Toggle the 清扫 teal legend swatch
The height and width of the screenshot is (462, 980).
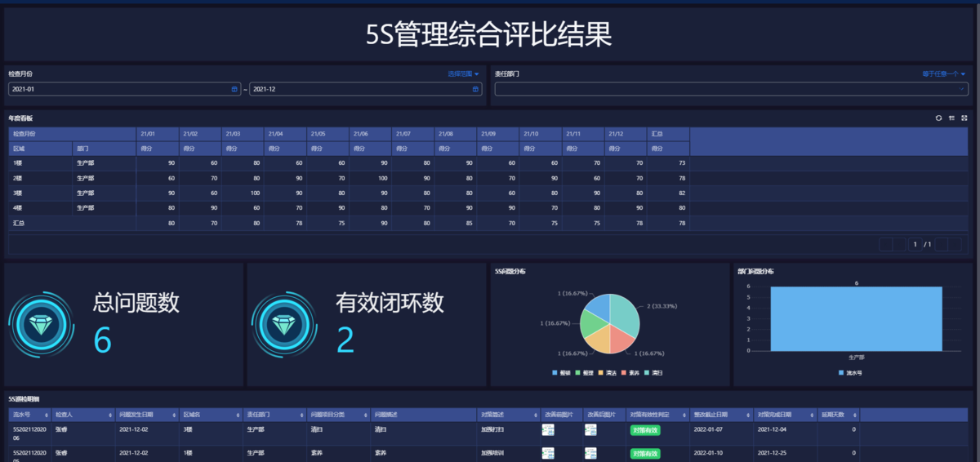click(x=646, y=373)
